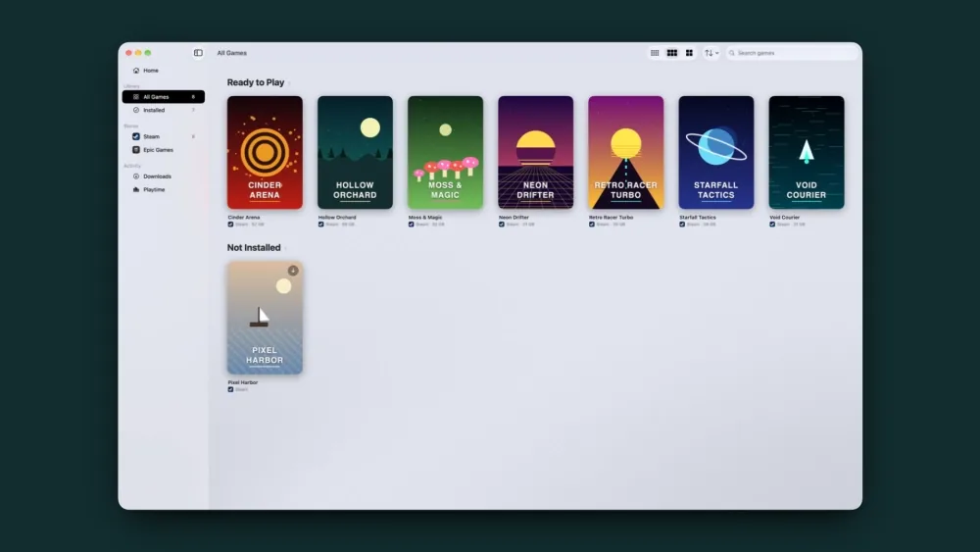Maximize the window with green button
The width and height of the screenshot is (980, 552).
tap(148, 53)
